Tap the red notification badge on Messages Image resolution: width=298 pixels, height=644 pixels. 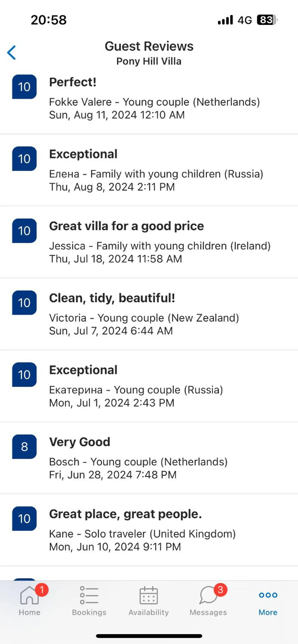[x=220, y=590]
